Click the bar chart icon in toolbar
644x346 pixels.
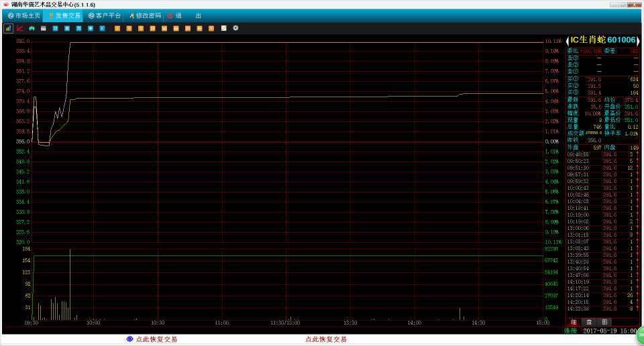(x=8, y=28)
